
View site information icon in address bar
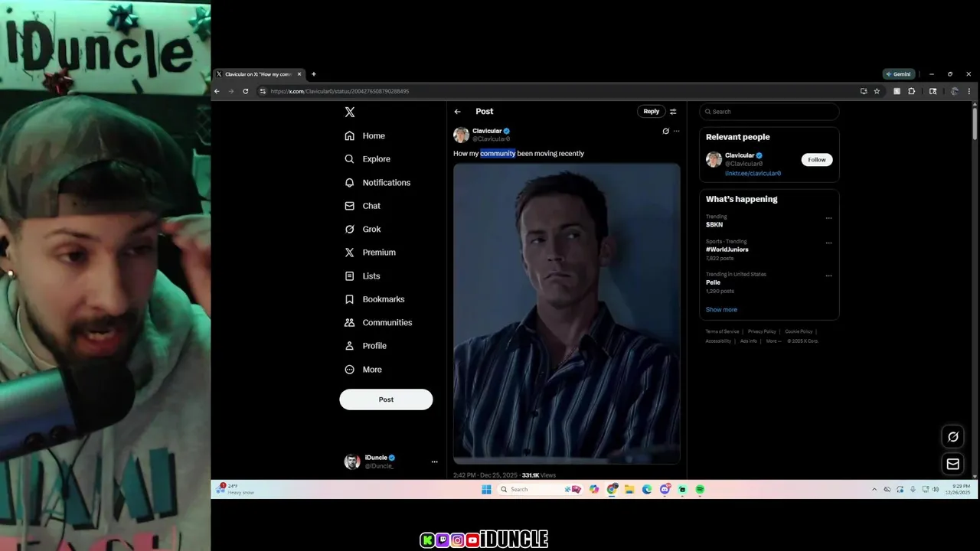pos(263,91)
